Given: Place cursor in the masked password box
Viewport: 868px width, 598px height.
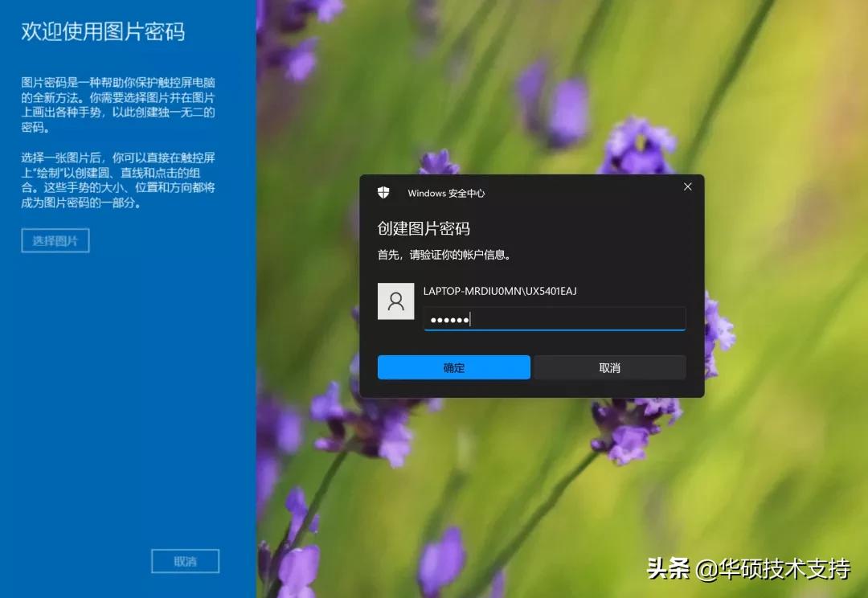Looking at the screenshot, I should click(x=555, y=318).
